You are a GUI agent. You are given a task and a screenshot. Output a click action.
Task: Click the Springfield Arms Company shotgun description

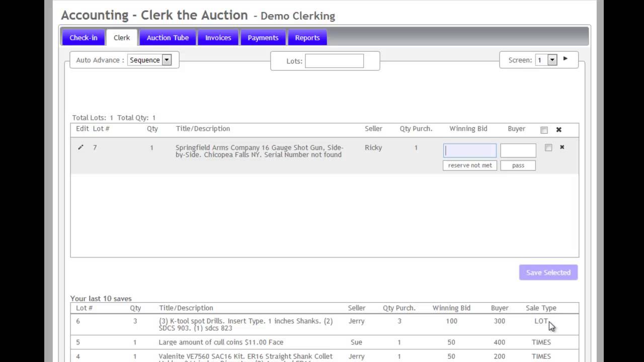point(260,151)
